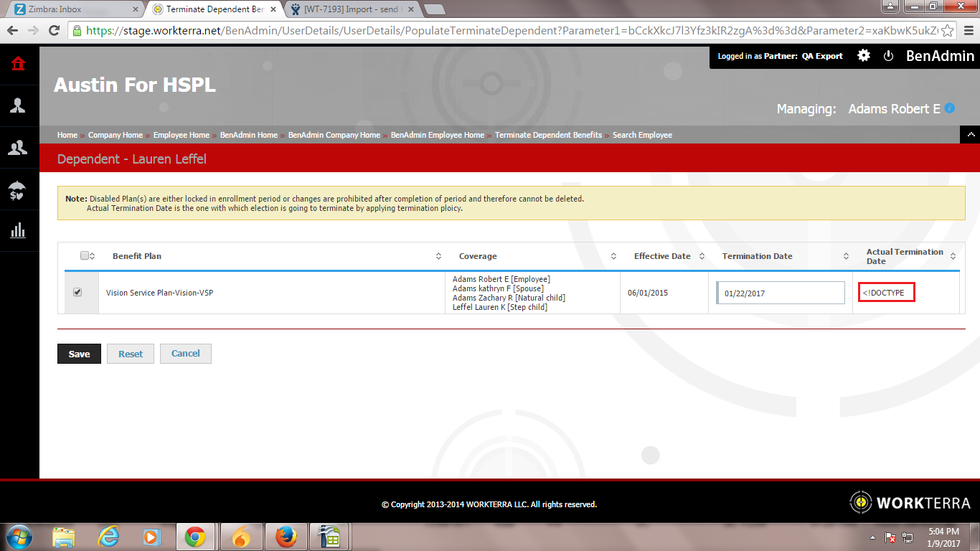
Task: Open the single employee icon in the sidebar
Action: click(x=18, y=105)
